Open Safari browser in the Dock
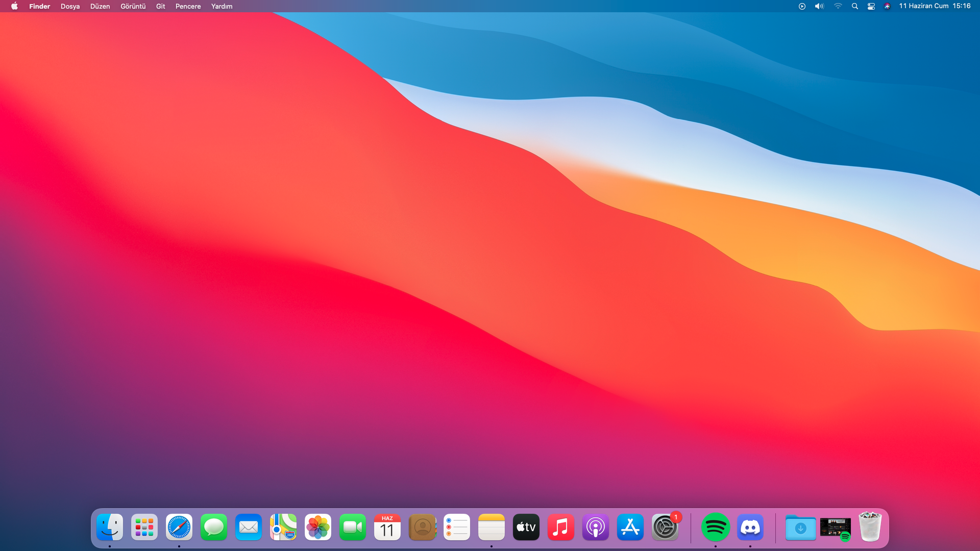980x551 pixels. [179, 528]
